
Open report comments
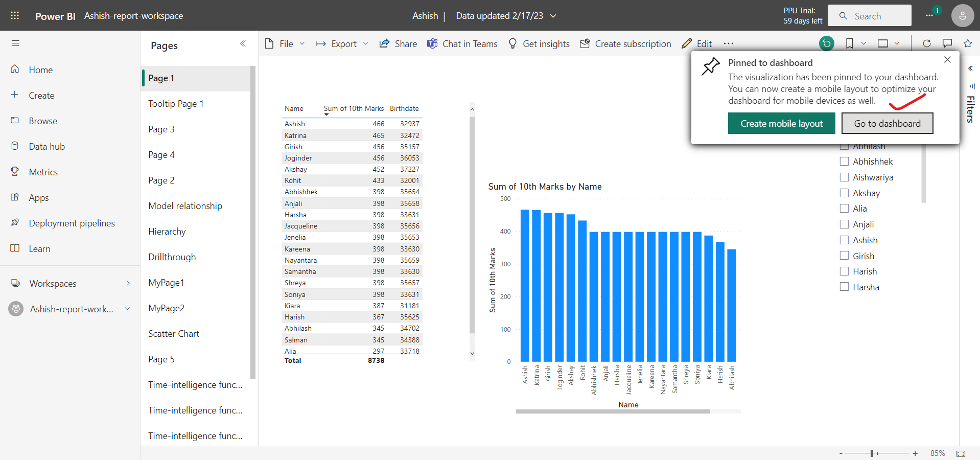click(x=947, y=43)
